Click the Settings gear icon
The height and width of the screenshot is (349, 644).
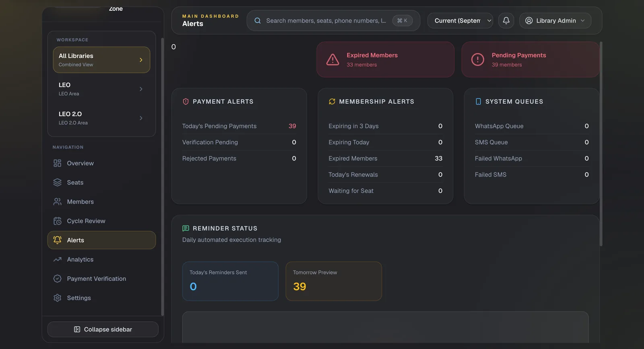tap(58, 298)
